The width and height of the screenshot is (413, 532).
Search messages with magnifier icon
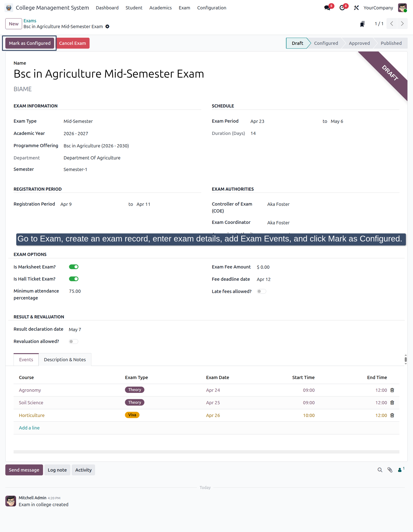(x=380, y=470)
